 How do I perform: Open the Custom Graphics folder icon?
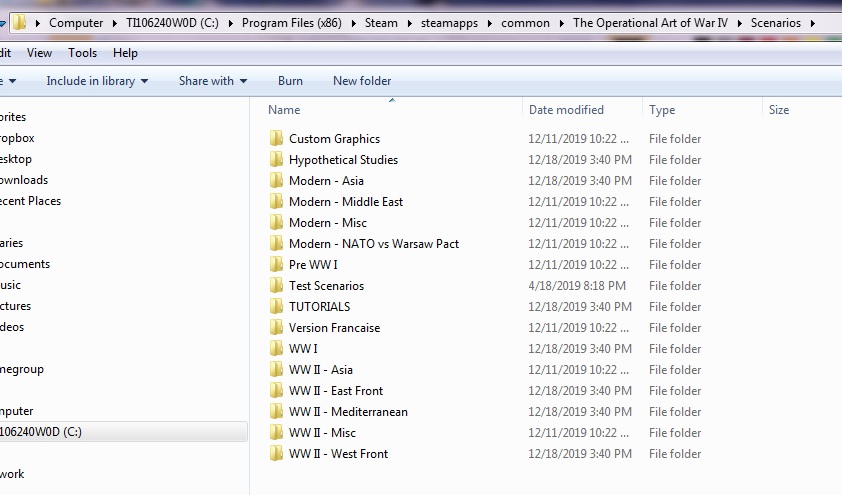click(276, 139)
